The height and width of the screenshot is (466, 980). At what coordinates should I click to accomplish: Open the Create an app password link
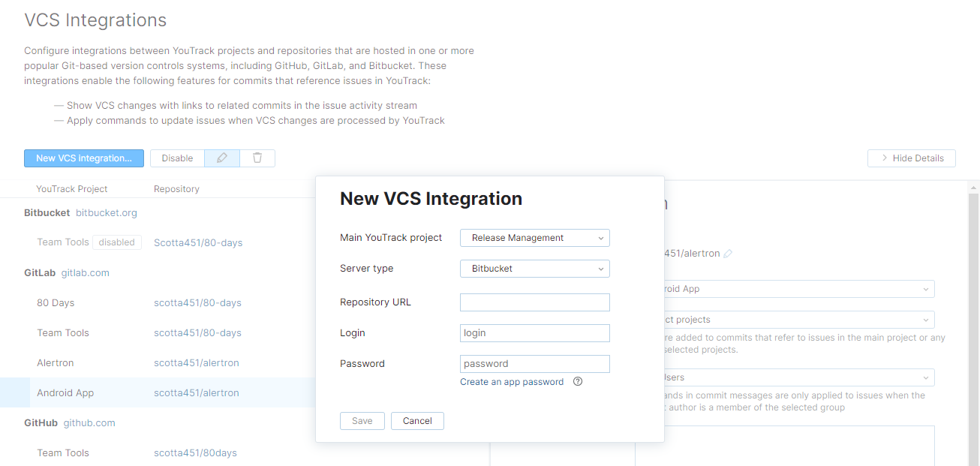[x=511, y=381]
